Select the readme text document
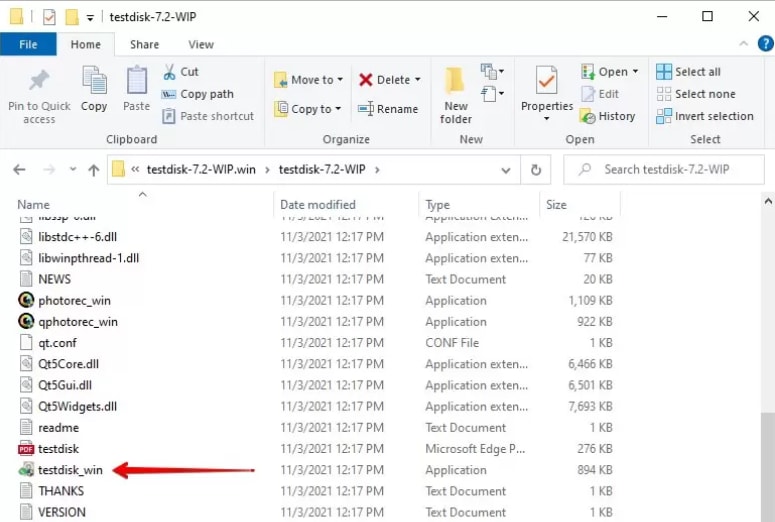775x522 pixels. 58,428
